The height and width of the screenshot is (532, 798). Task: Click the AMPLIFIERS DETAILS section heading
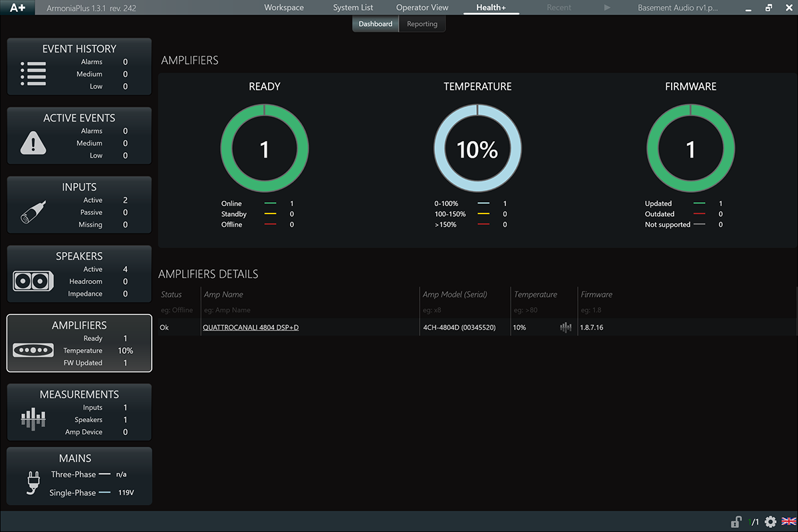pos(208,274)
